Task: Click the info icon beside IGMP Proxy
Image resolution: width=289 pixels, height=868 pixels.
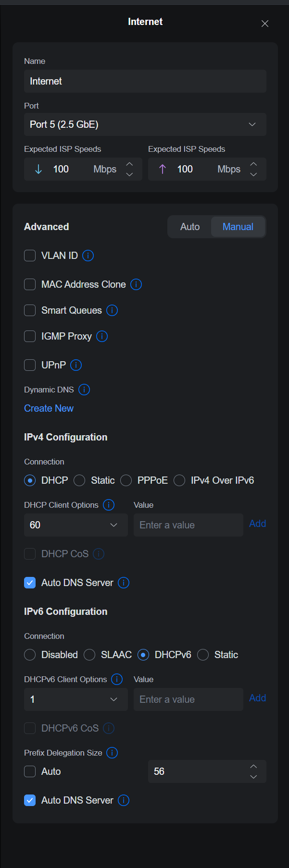Action: pos(102,336)
